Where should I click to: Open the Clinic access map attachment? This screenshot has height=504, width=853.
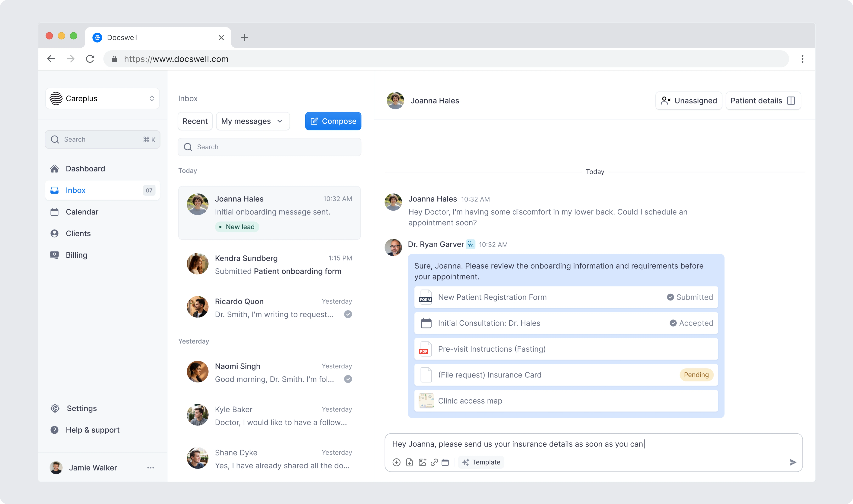click(x=566, y=401)
